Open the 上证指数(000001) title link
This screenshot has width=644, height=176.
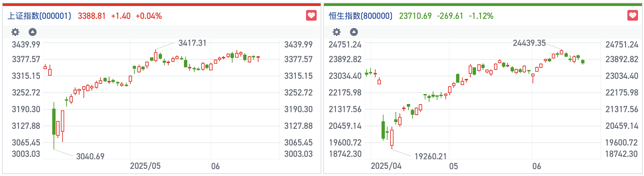(39, 16)
